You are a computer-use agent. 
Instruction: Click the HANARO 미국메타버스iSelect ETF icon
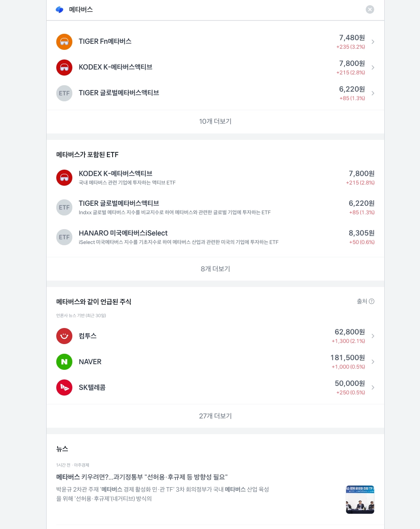64,237
